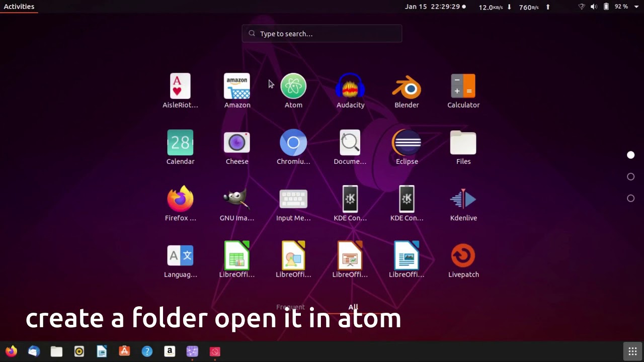Image resolution: width=644 pixels, height=362 pixels.
Task: Jump to the last page indicator dot
Action: click(630, 198)
